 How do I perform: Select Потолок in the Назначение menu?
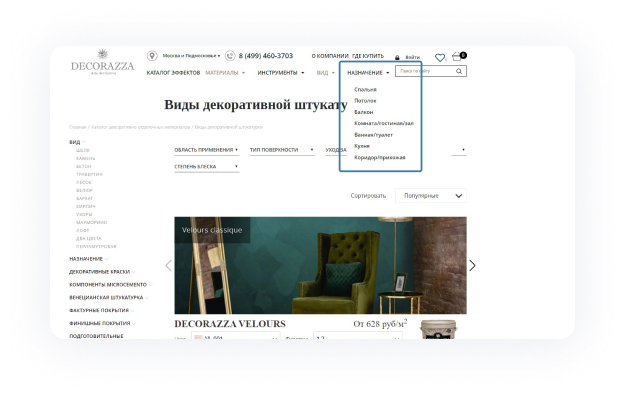tap(365, 101)
